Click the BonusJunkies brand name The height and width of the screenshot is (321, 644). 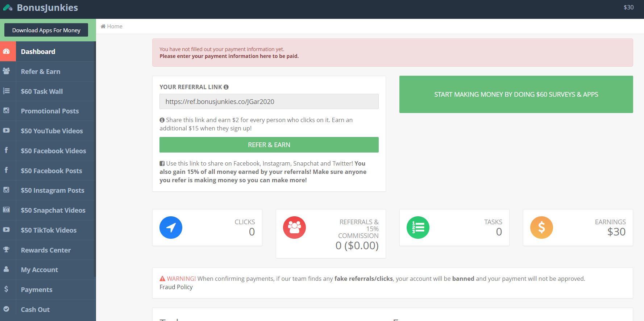point(47,8)
